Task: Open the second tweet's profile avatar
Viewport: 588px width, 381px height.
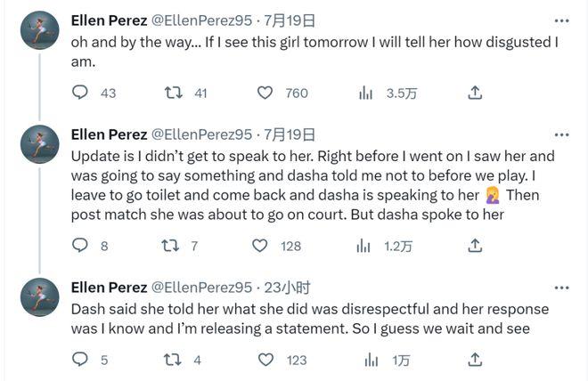Action: [x=40, y=144]
